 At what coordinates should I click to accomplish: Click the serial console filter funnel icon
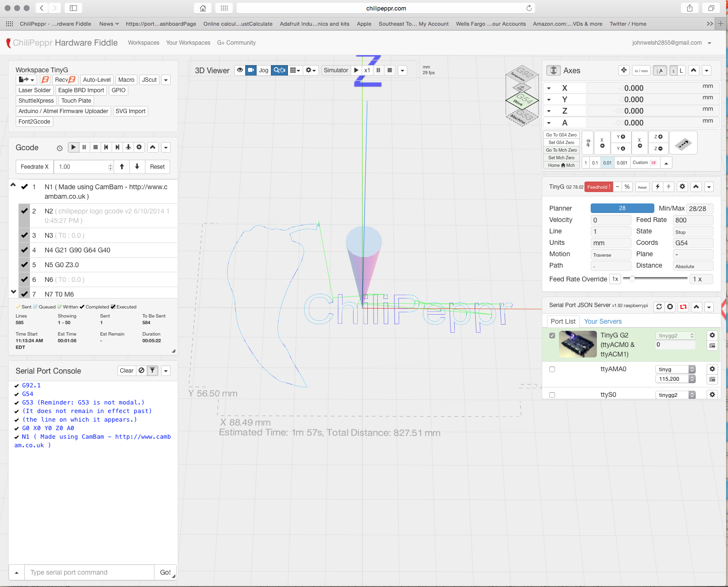[152, 371]
